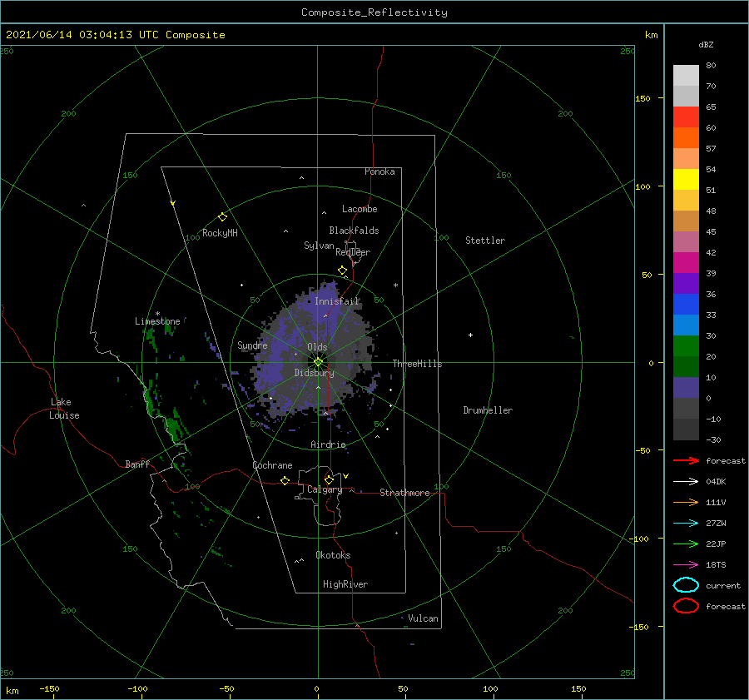Click the 0 tick on bottom axis
Screen dimensions: 749x700
[x=317, y=688]
